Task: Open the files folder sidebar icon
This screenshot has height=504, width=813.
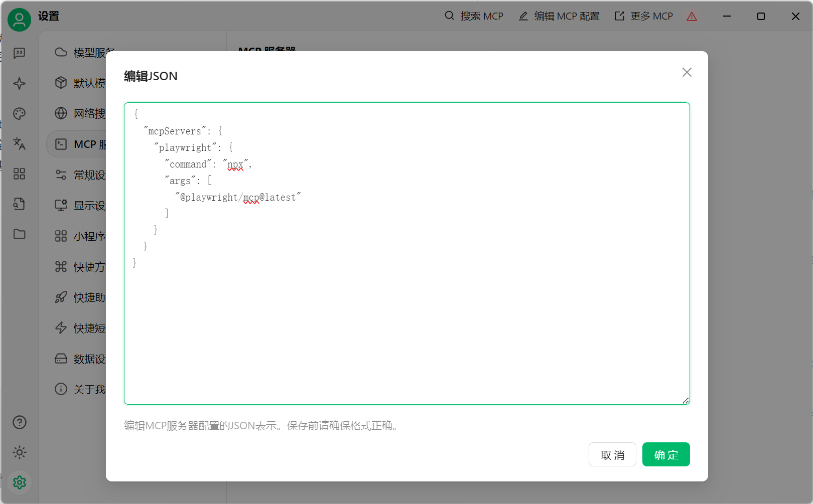Action: 19,234
